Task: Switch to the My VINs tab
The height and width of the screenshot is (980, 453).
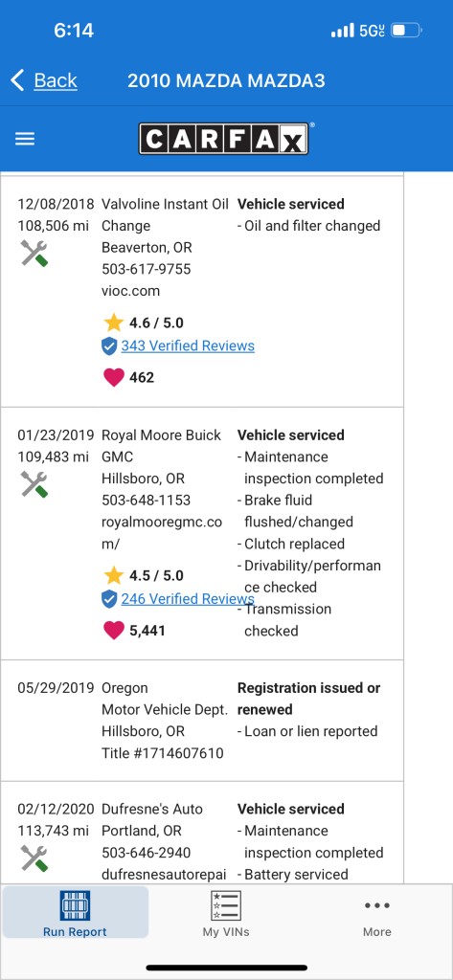Action: point(226,913)
